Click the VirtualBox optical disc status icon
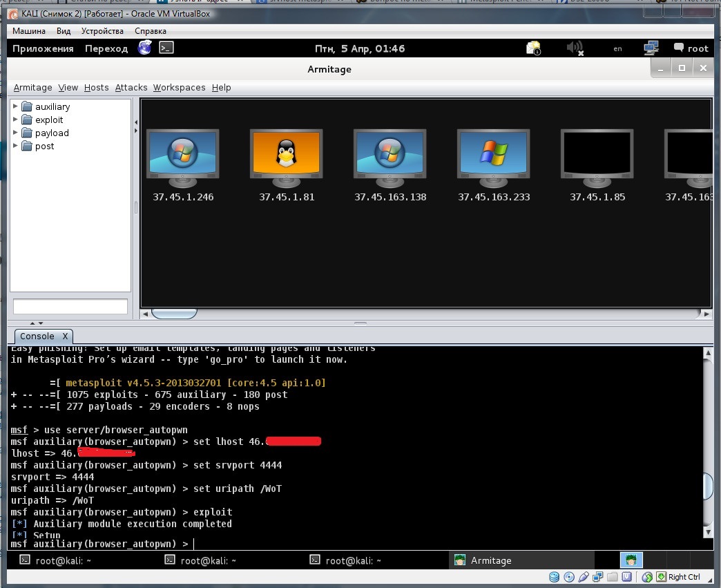Image resolution: width=721 pixels, height=588 pixels. tap(569, 577)
